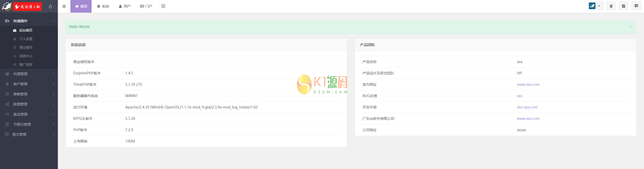This screenshot has width=644, height=169.
Task: Open the right side panel list icon
Action: [636, 6]
